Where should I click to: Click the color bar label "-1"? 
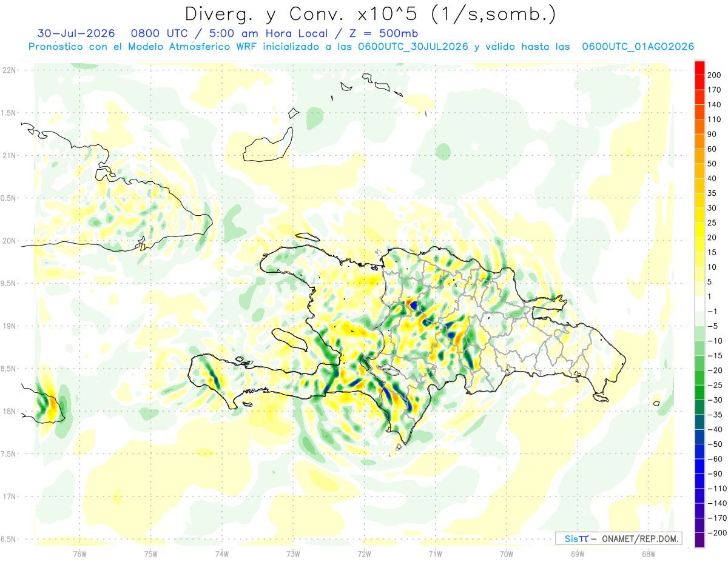[x=712, y=312]
